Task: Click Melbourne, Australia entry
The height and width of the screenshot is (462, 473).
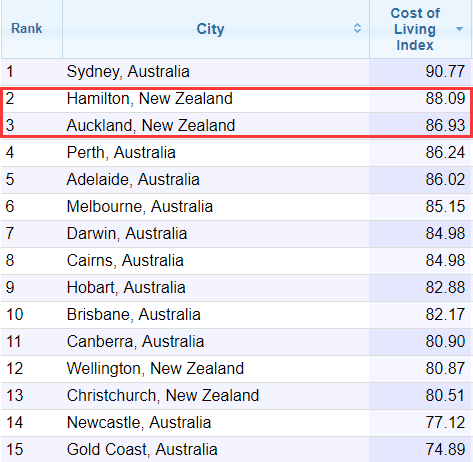Action: (x=140, y=207)
